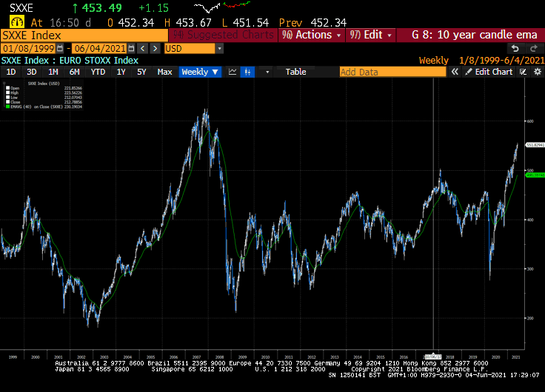Viewport: 545px width, 392px height.
Task: Toggle the Close series legend checkbox
Action: click(7, 102)
